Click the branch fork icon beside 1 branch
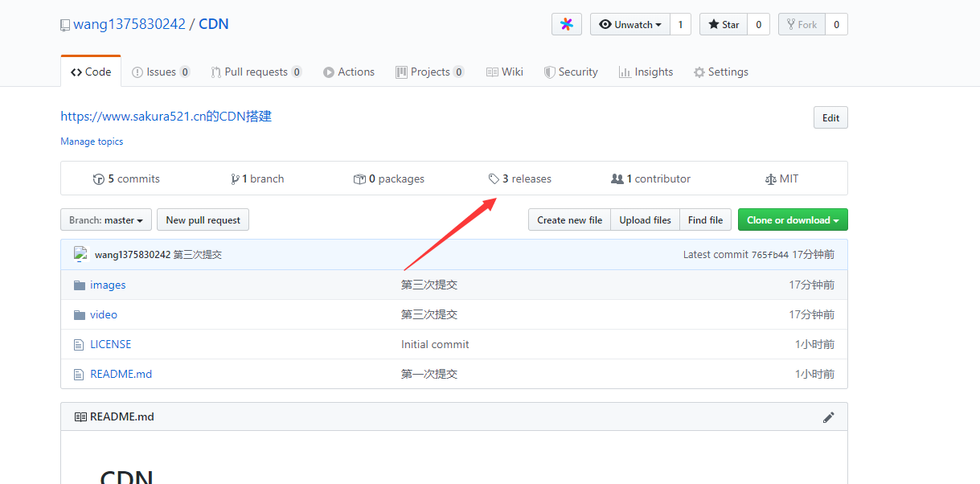This screenshot has height=484, width=980. pos(235,179)
